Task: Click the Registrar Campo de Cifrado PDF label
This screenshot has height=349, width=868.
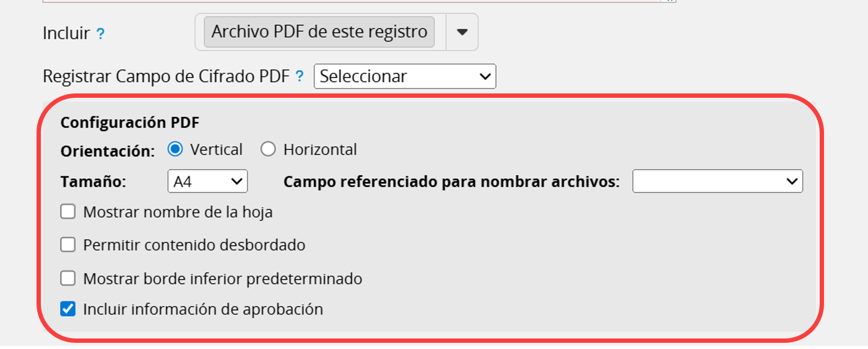Action: (x=166, y=77)
